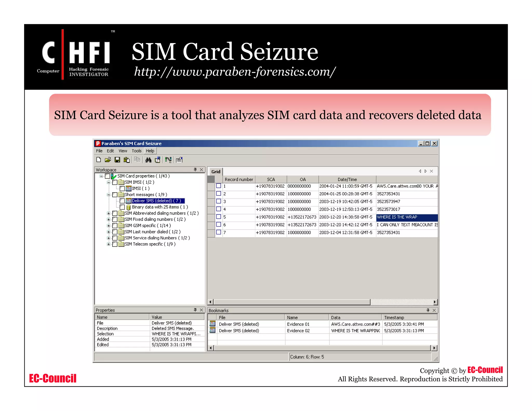The height and width of the screenshot is (411, 532).
Task: Click the Bookmarks horizontal scrollbar thumb
Action: coord(322,348)
